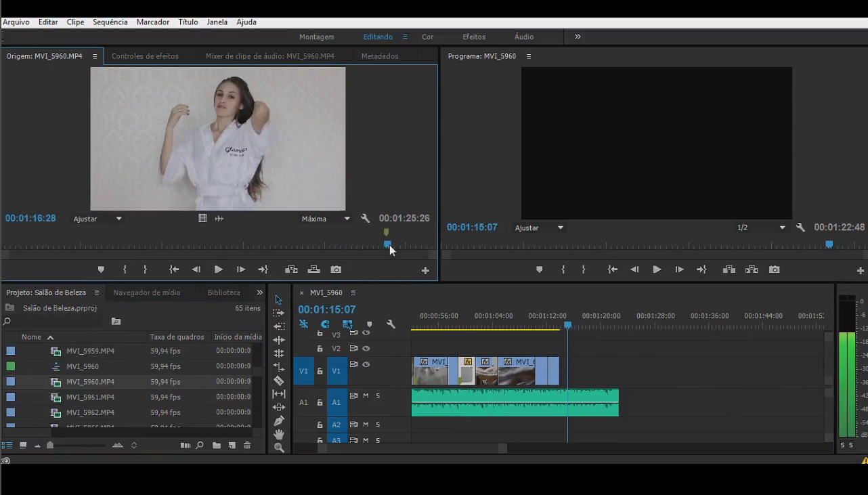
Task: Open Máxima playback resolution dropdown
Action: point(326,219)
